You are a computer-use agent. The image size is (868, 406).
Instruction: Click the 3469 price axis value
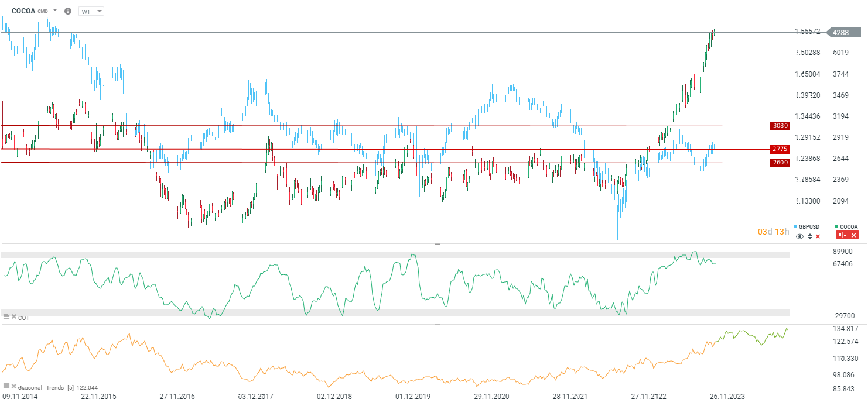[x=840, y=95]
